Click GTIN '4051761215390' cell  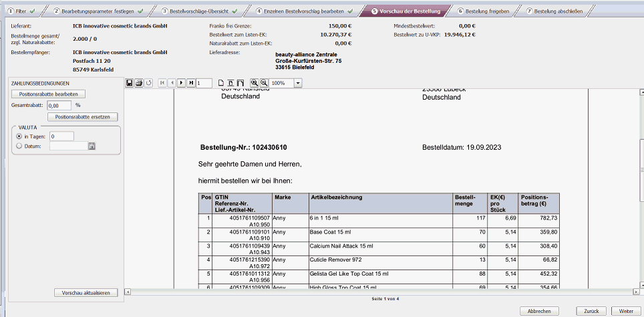249,260
